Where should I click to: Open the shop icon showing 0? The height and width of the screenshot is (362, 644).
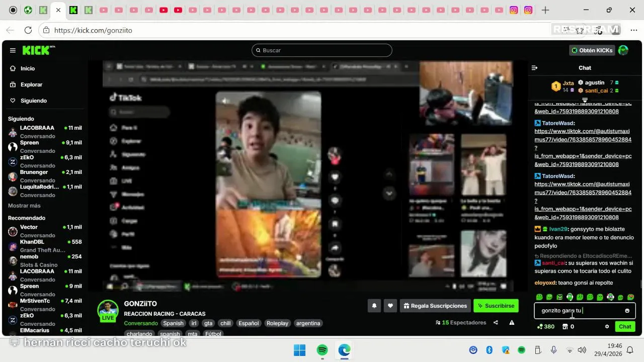pos(568,326)
